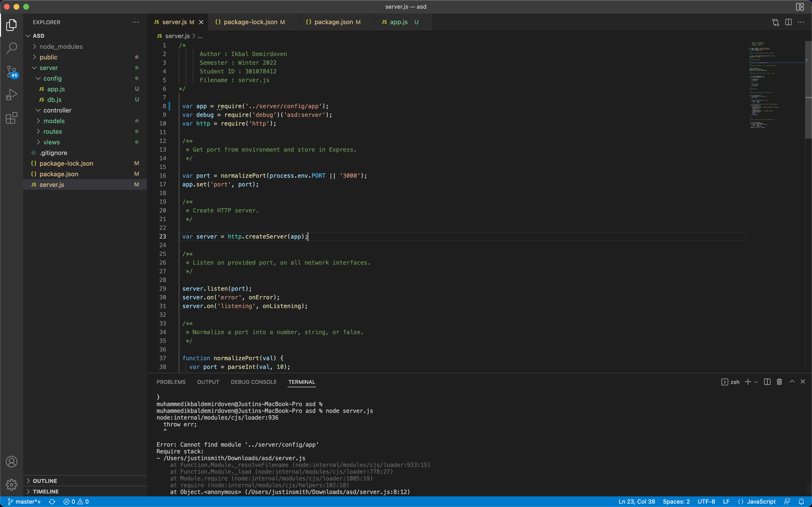Click the Split Editor icon top right

click(788, 22)
